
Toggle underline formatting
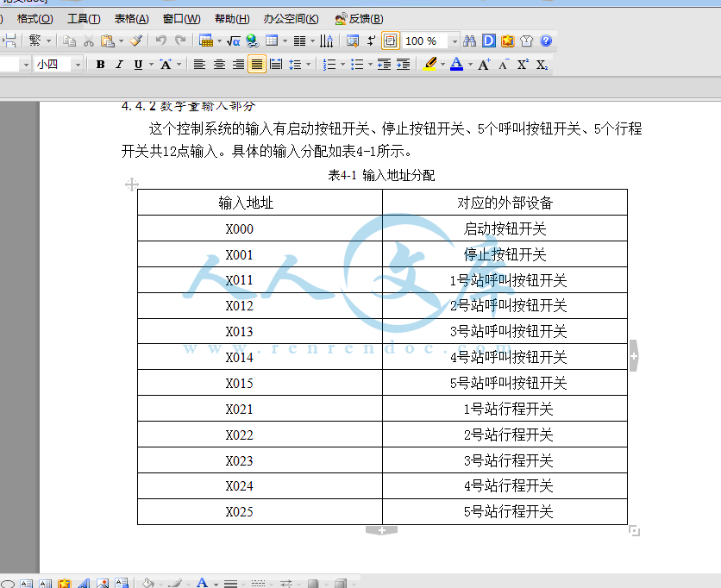click(138, 65)
